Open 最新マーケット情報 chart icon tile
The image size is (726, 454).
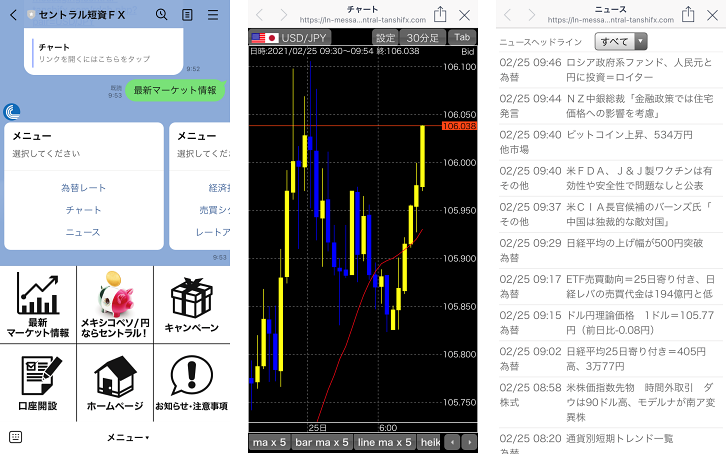tap(38, 305)
